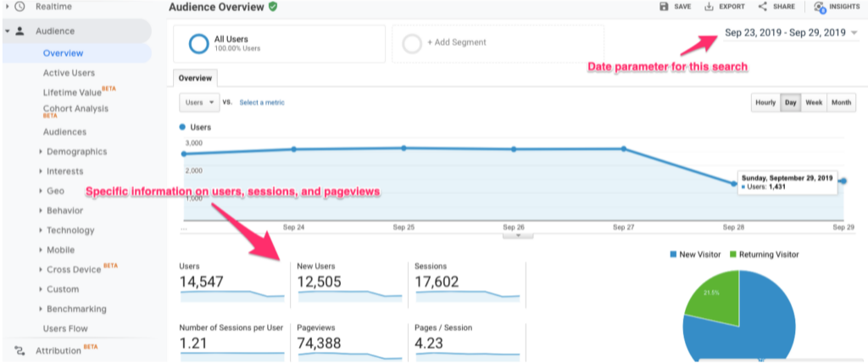
Task: Click the Sep 29 data point
Action: [x=843, y=181]
